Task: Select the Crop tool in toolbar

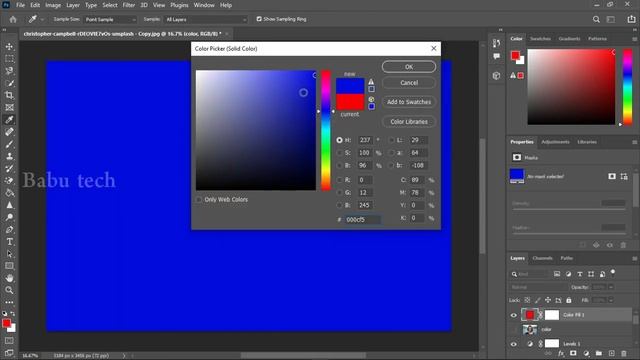Action: pos(9,96)
